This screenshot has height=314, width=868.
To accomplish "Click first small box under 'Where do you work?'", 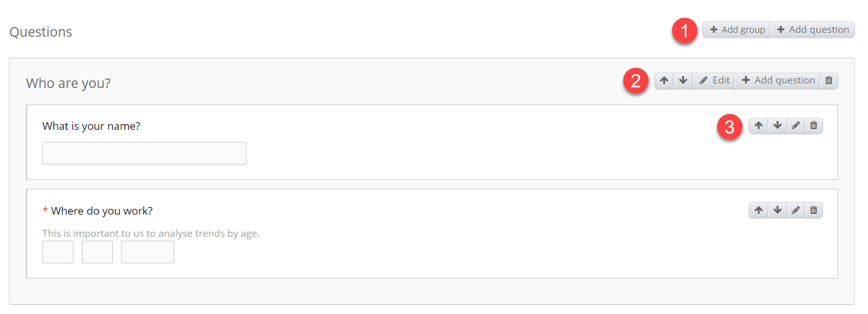I will point(58,252).
